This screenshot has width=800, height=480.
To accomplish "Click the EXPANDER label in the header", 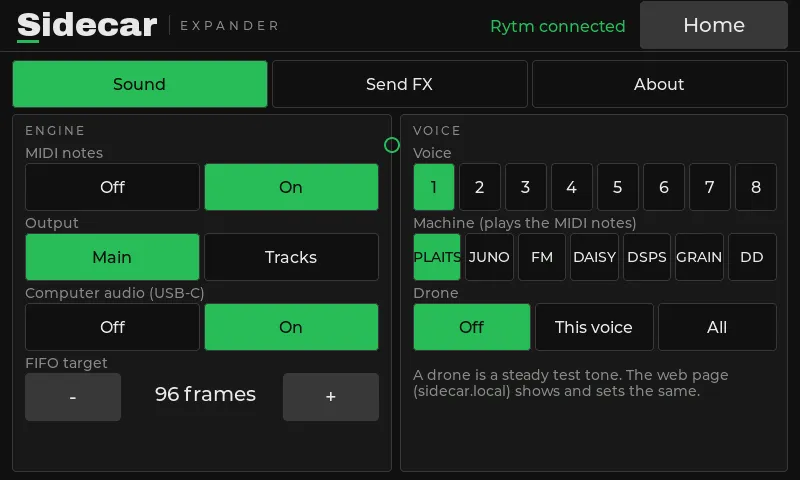I will point(230,26).
